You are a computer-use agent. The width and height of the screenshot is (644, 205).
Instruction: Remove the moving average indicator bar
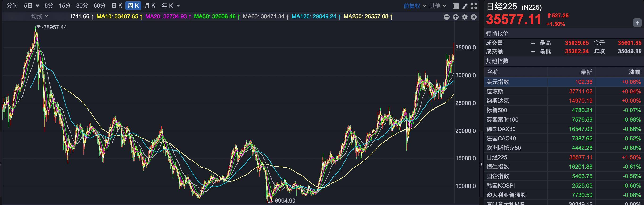click(x=473, y=17)
